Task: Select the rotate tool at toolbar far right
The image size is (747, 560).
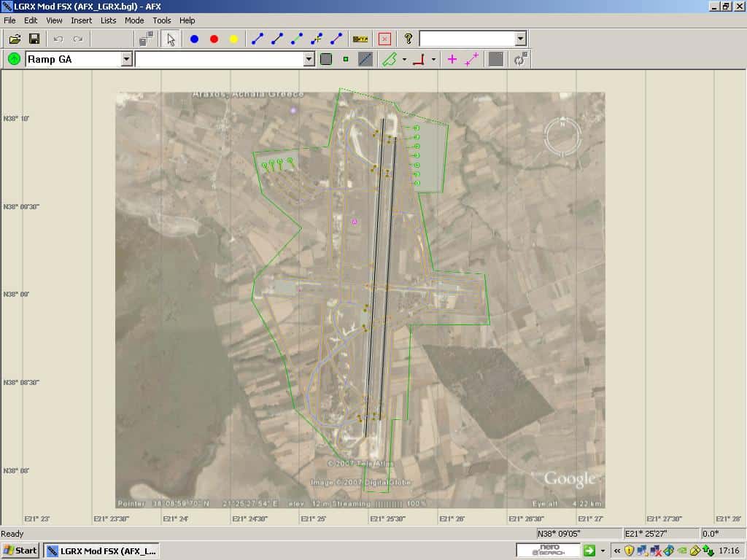Action: click(x=519, y=59)
